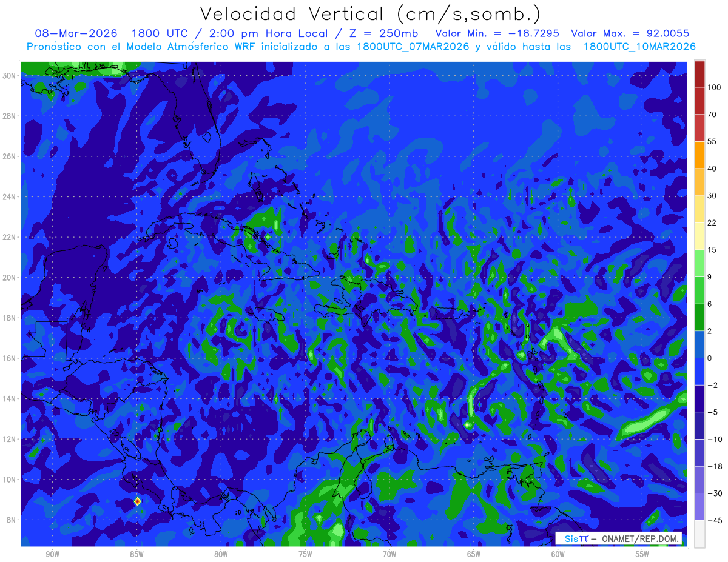Click the latitude label '14N'
728x562 pixels.
tap(10, 399)
